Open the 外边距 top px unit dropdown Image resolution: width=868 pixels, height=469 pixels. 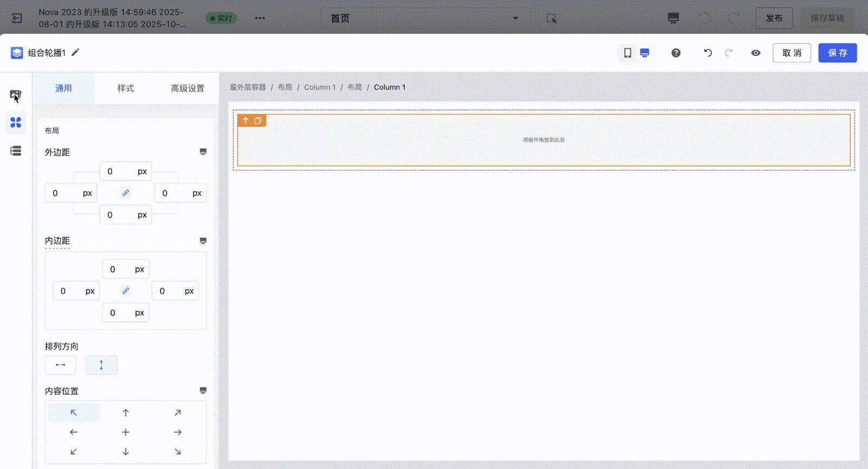pos(142,171)
